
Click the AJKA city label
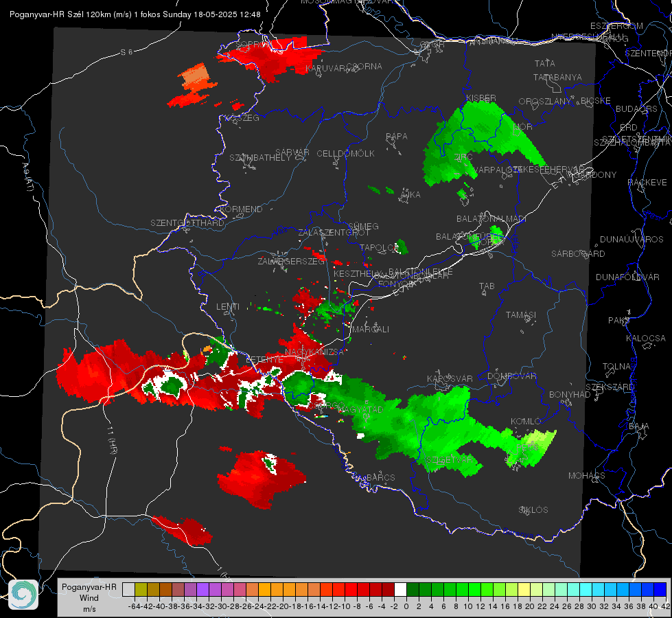pos(410,195)
